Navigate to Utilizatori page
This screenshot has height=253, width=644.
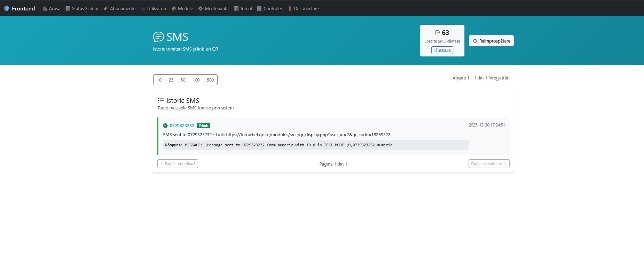(x=154, y=8)
